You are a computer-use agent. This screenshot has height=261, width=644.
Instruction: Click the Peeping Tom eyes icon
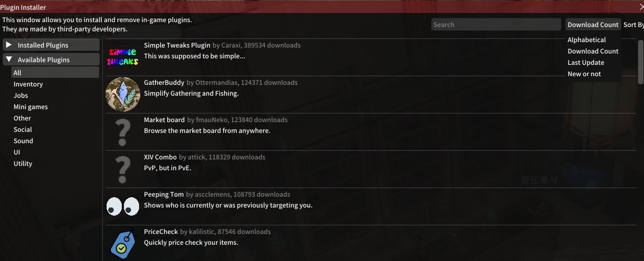123,206
